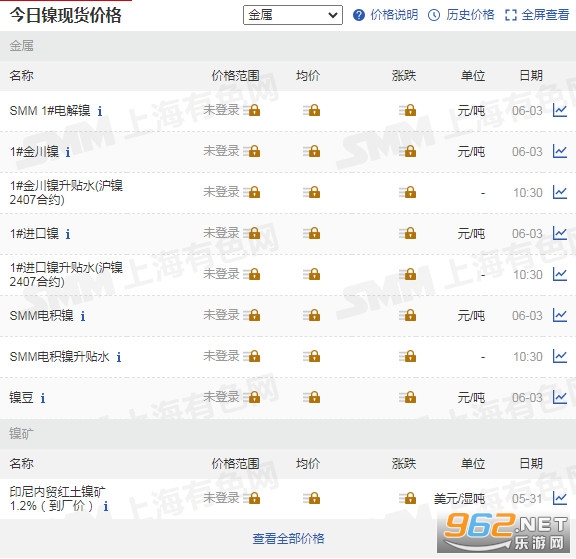Click 未登录 in the SMM 1#电解镍 row

pyautogui.click(x=221, y=110)
